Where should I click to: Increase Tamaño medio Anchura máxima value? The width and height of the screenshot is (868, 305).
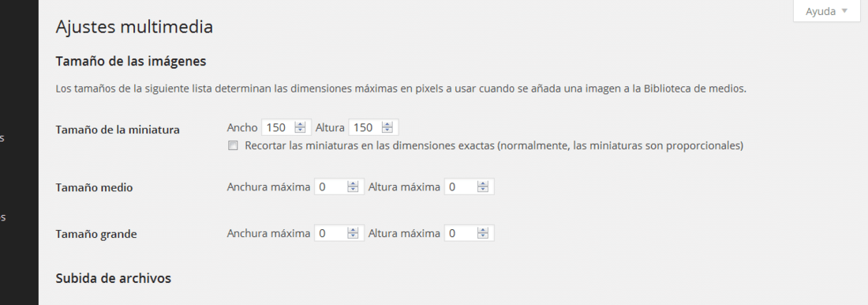pos(353,183)
